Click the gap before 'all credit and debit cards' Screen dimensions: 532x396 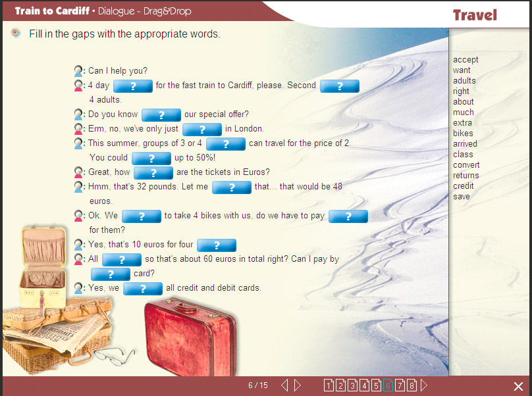point(143,289)
